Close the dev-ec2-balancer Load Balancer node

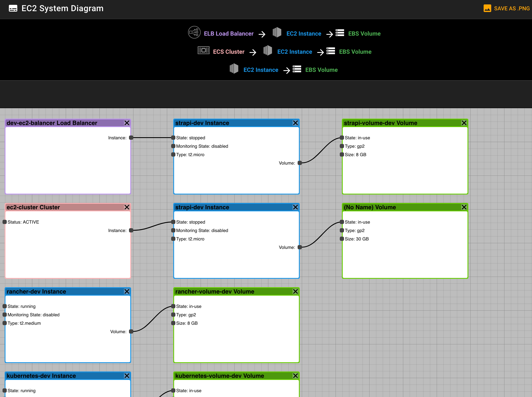[x=127, y=123]
